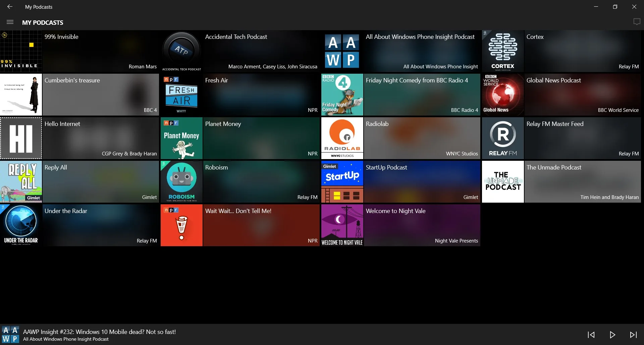Skip to previous track

click(591, 335)
